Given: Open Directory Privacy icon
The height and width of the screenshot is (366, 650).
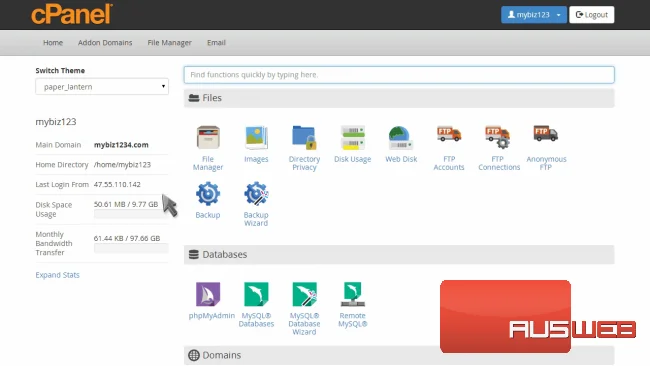Looking at the screenshot, I should pos(304,137).
